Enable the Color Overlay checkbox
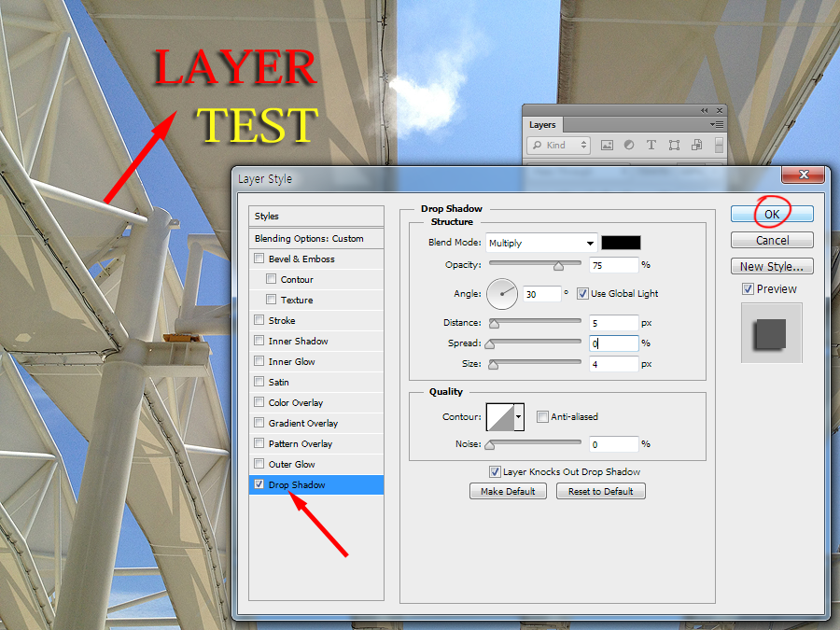The width and height of the screenshot is (840, 630). pyautogui.click(x=259, y=401)
